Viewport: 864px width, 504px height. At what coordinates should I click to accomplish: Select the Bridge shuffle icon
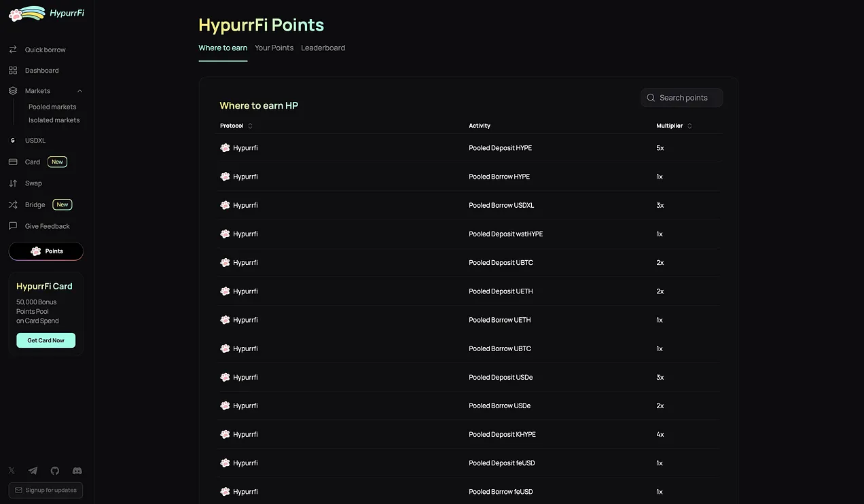point(12,204)
